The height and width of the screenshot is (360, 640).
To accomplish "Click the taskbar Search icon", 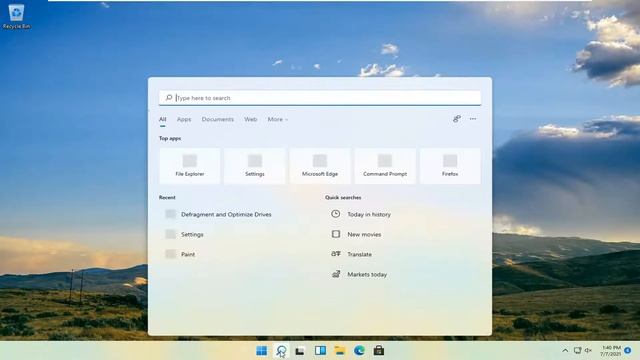I will (x=281, y=351).
